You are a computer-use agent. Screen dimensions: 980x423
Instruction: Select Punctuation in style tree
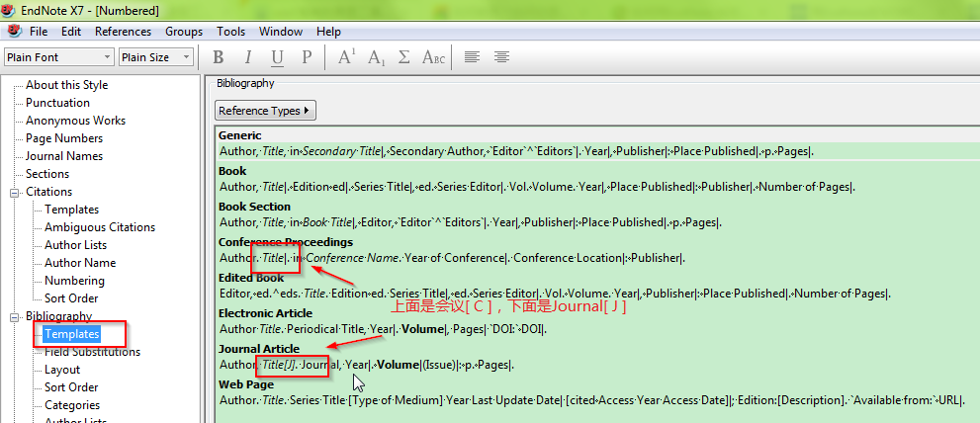(x=57, y=103)
